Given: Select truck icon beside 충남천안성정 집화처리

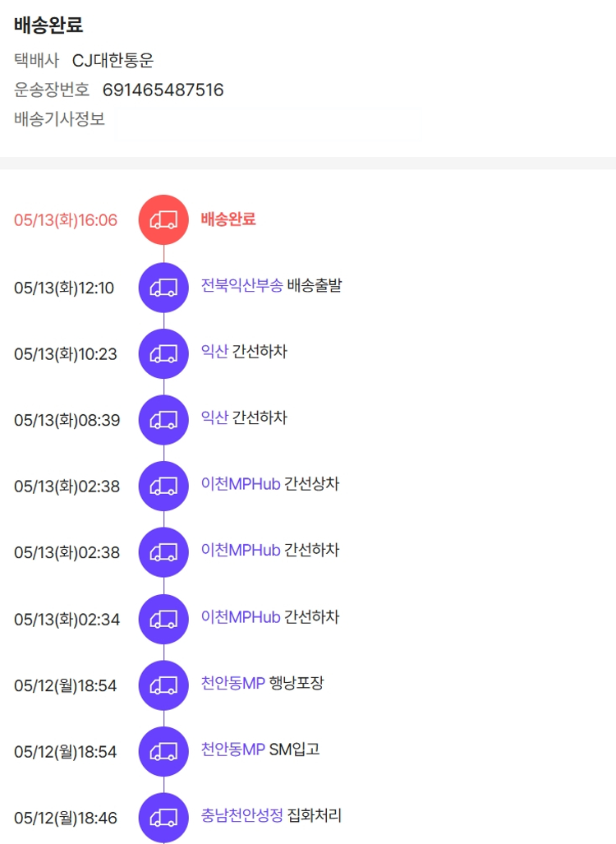Looking at the screenshot, I should [x=163, y=817].
